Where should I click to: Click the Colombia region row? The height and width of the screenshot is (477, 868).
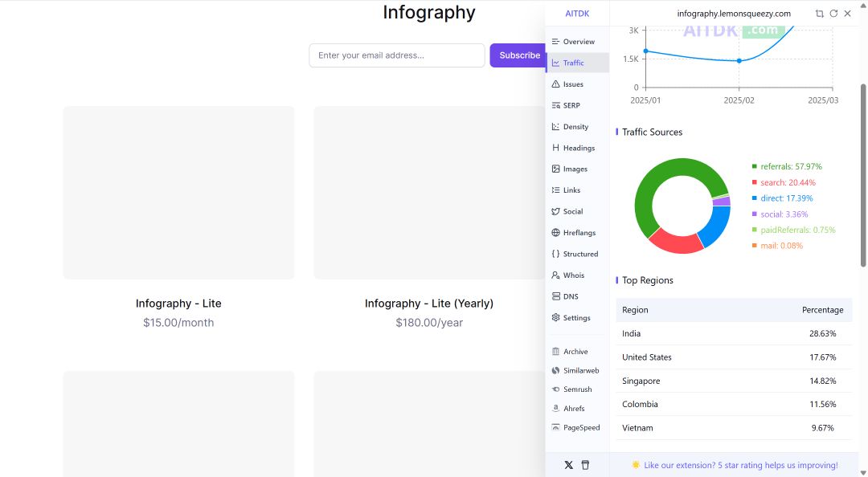734,405
